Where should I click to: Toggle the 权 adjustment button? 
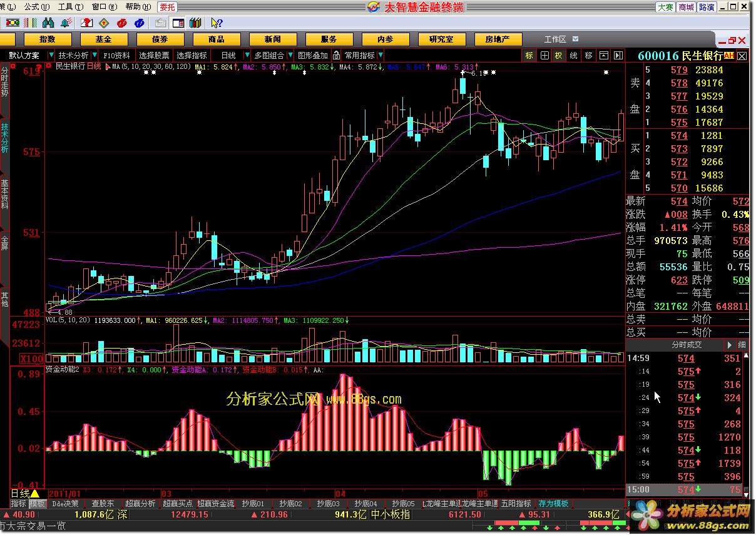[558, 56]
